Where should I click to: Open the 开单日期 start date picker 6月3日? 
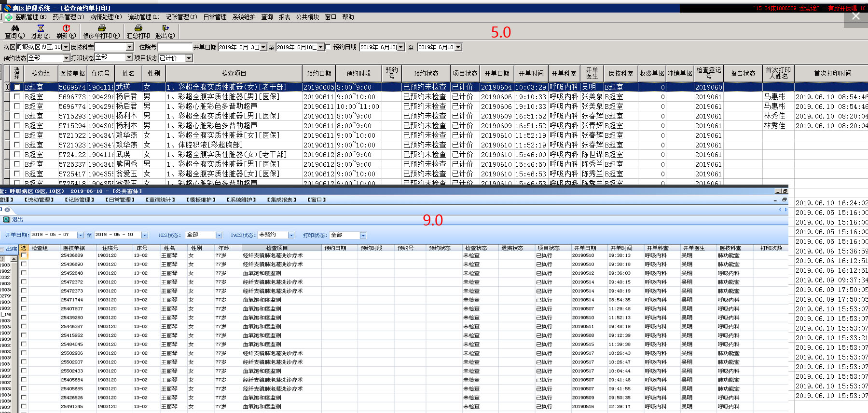pyautogui.click(x=263, y=47)
